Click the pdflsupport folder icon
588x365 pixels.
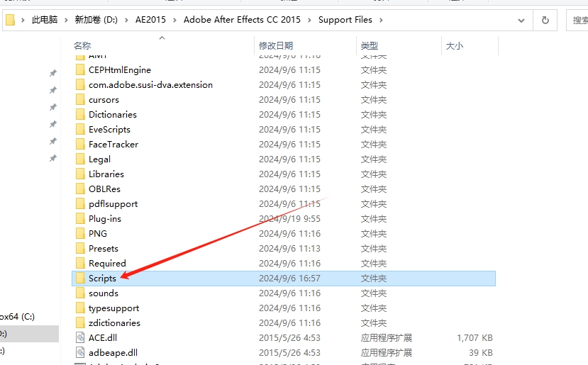[x=80, y=203]
